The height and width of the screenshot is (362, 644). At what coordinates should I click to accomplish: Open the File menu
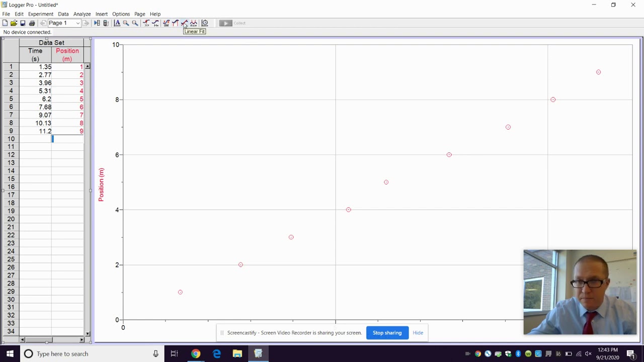[x=6, y=14]
